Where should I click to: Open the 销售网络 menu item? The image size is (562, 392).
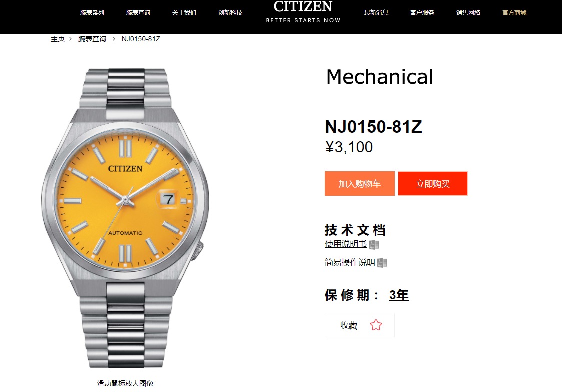click(468, 13)
